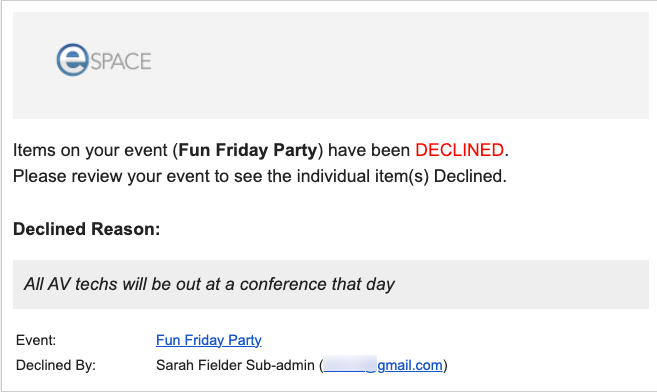Click the 'Items on your event' opening text
Image resolution: width=657 pixels, height=392 pixels.
90,150
